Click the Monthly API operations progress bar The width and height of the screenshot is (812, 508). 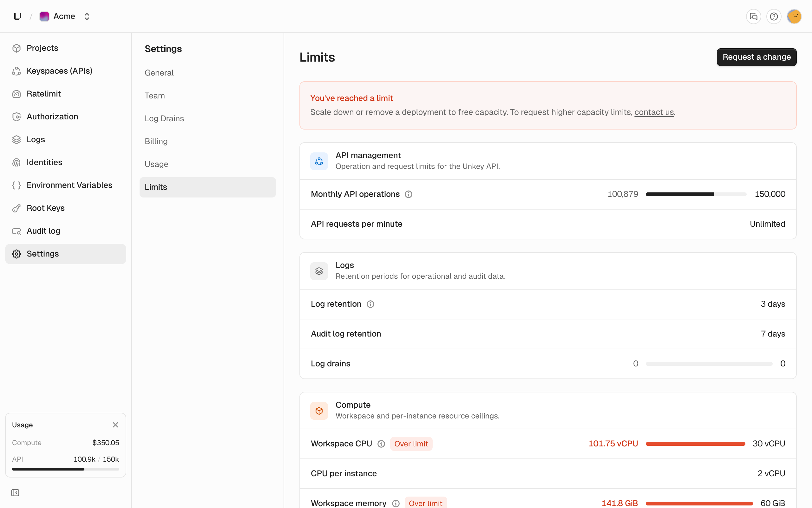[x=696, y=194]
